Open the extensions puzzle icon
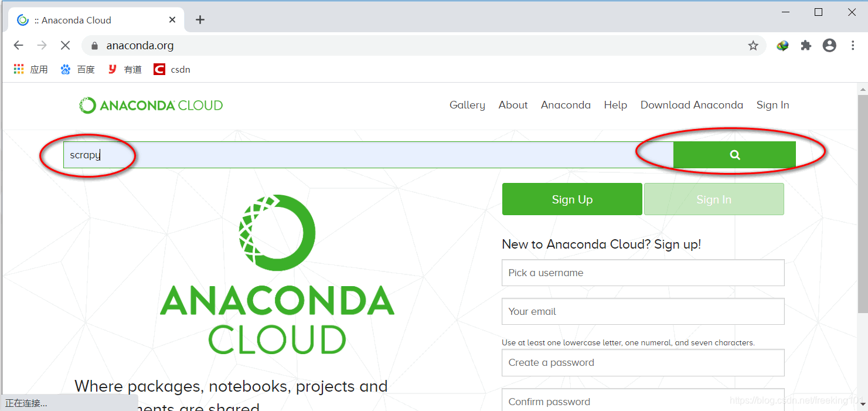This screenshot has width=868, height=411. click(806, 46)
